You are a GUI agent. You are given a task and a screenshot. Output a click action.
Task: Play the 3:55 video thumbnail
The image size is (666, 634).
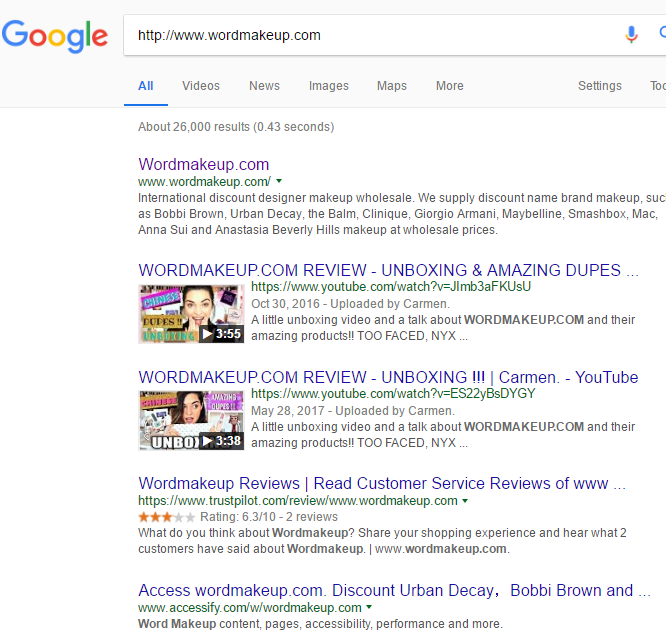[x=191, y=314]
